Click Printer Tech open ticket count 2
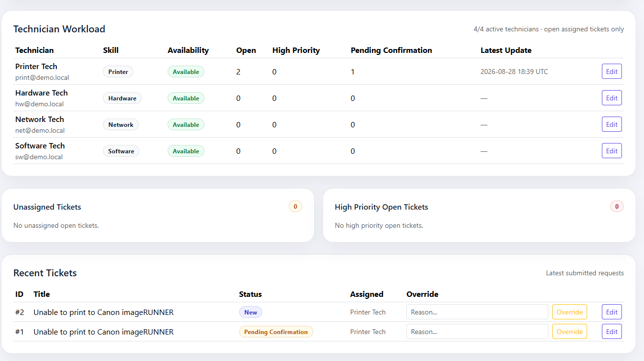The height and width of the screenshot is (361, 644). point(238,72)
